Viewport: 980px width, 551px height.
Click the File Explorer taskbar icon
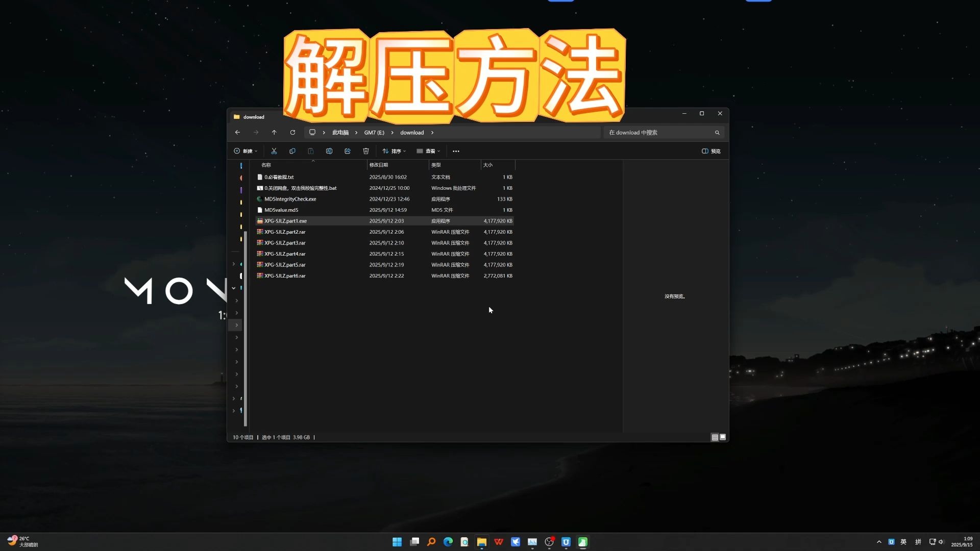coord(482,542)
